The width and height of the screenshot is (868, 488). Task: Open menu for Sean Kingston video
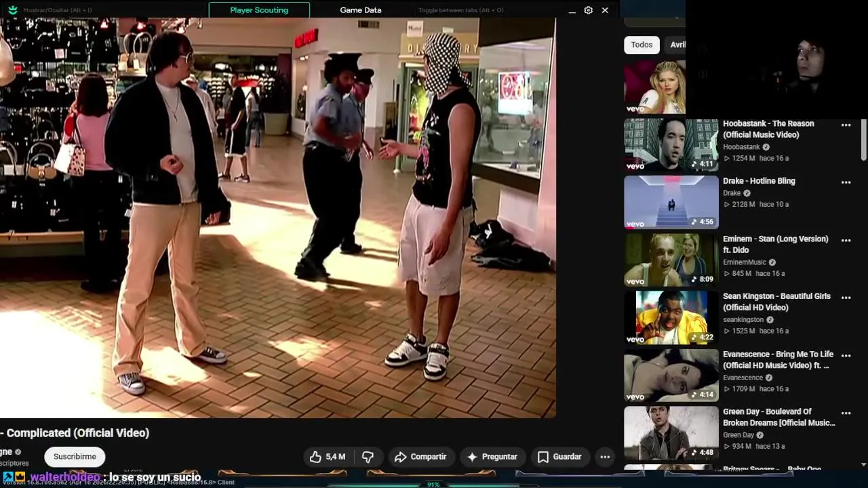(x=846, y=298)
